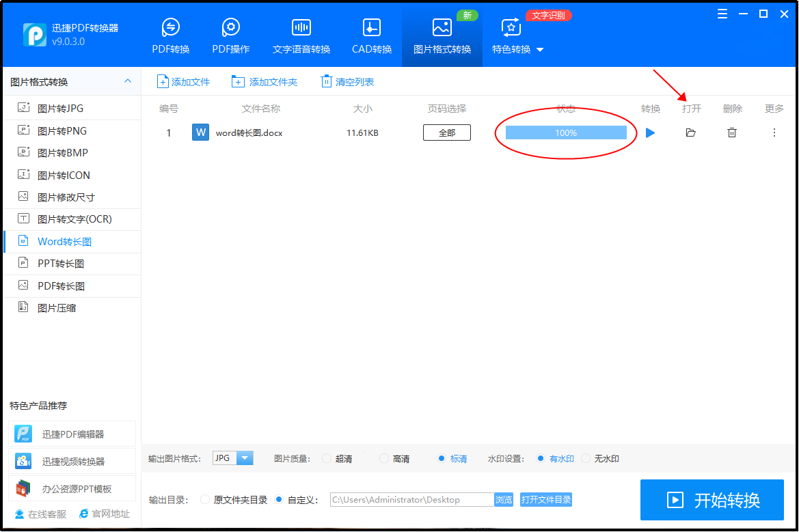Screen dimensions: 799x532
Task: Open 办公资源PPT模板 recommendation
Action: point(72,489)
